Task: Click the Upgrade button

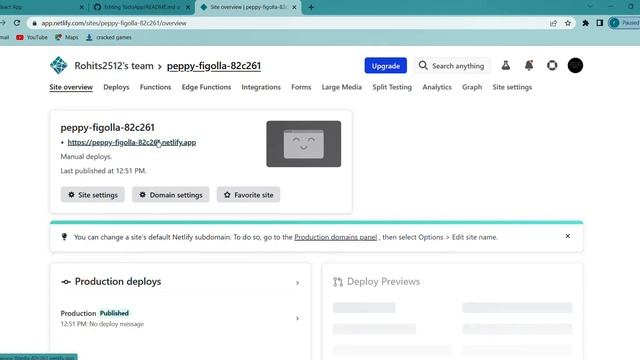Action: coord(385,65)
